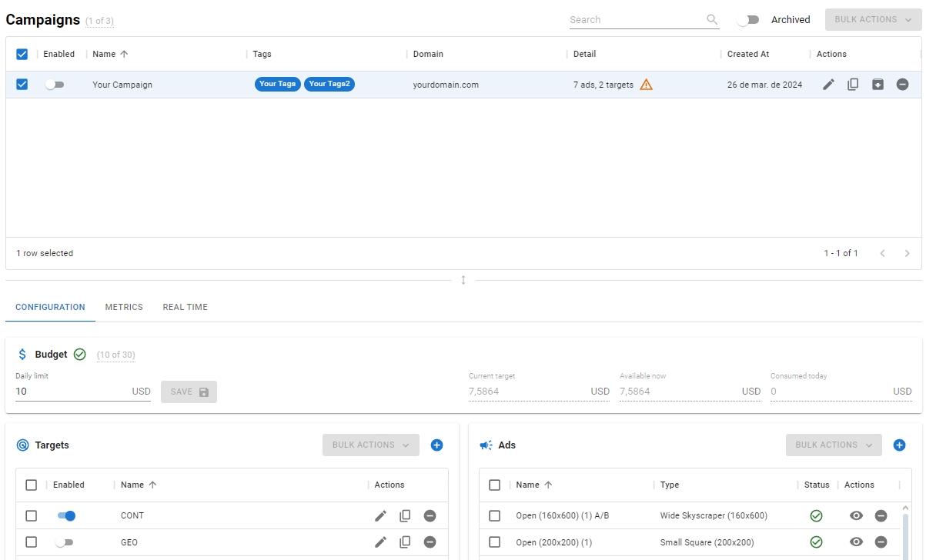Add a new target with plus icon
Viewport: 926px width, 560px height.
click(x=436, y=445)
